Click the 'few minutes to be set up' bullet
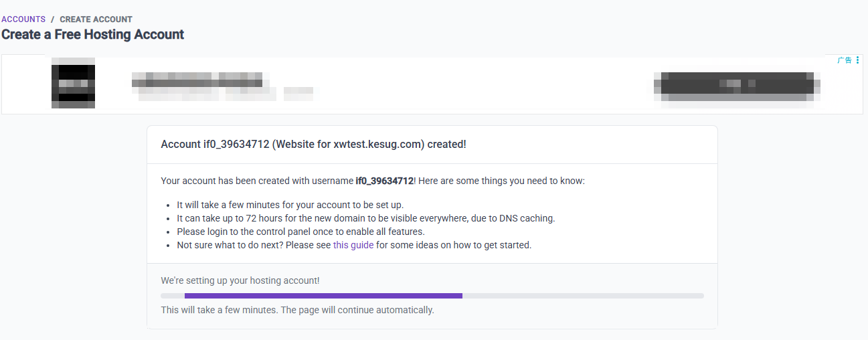Image resolution: width=868 pixels, height=340 pixels. [290, 205]
